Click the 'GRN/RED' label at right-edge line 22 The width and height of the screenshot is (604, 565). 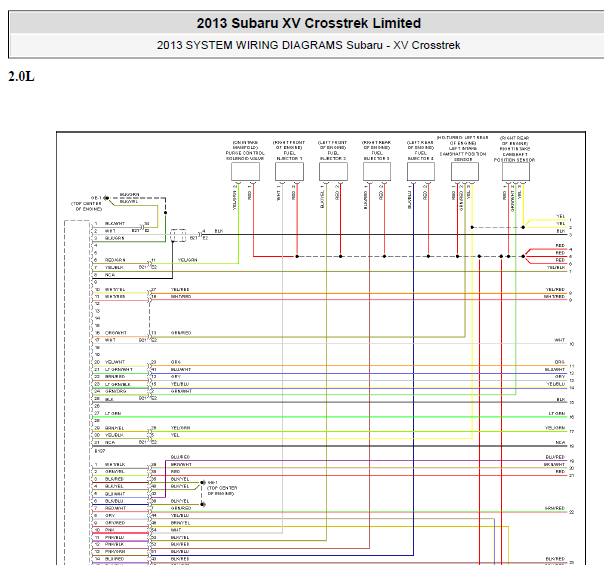[555, 508]
